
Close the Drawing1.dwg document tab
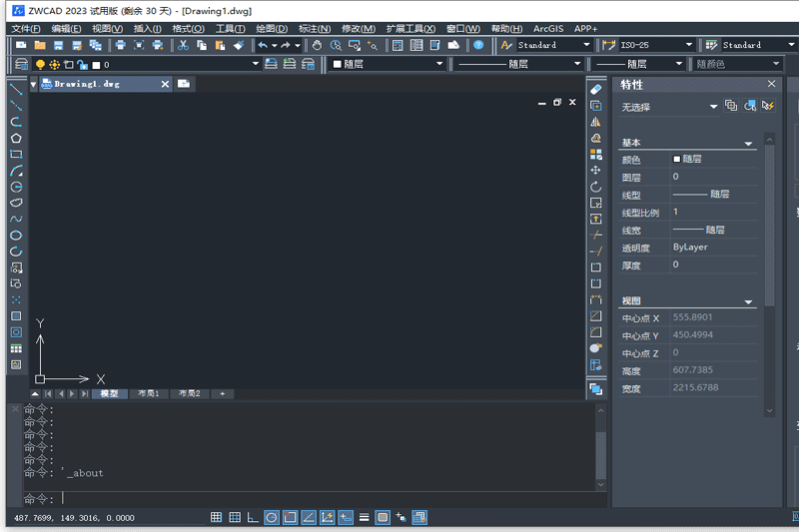(165, 84)
